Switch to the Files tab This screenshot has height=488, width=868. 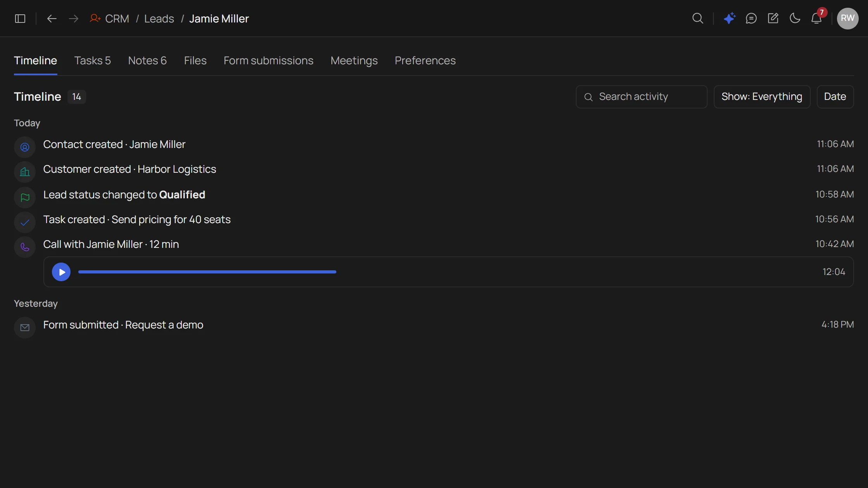point(195,61)
